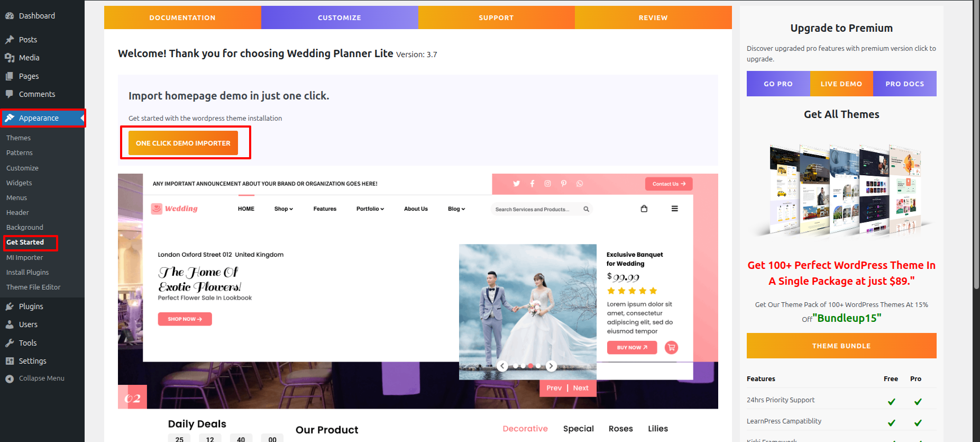Expand the Shop dropdown in preview nav
This screenshot has width=980, height=442.
(283, 209)
